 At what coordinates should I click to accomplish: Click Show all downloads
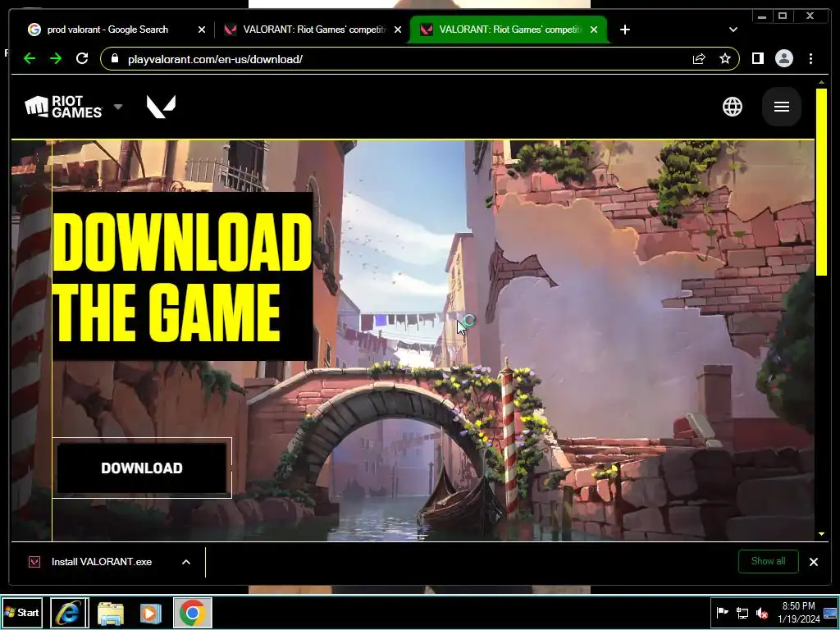(768, 561)
